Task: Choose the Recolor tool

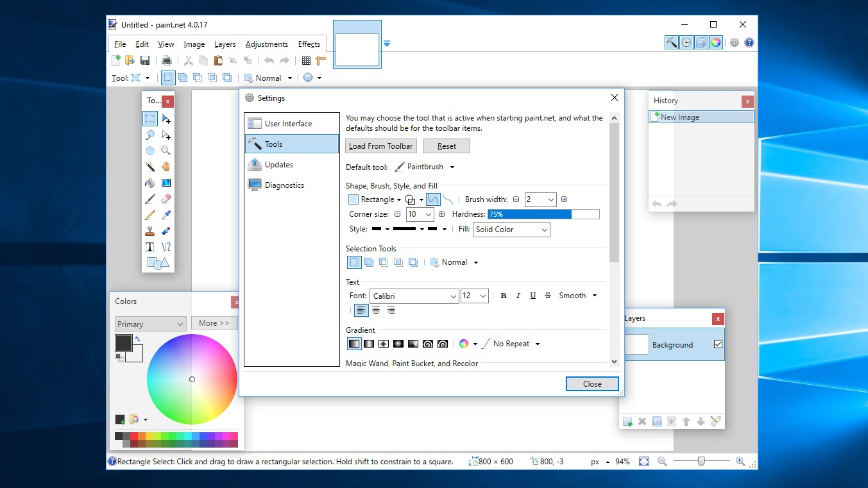Action: click(x=166, y=231)
